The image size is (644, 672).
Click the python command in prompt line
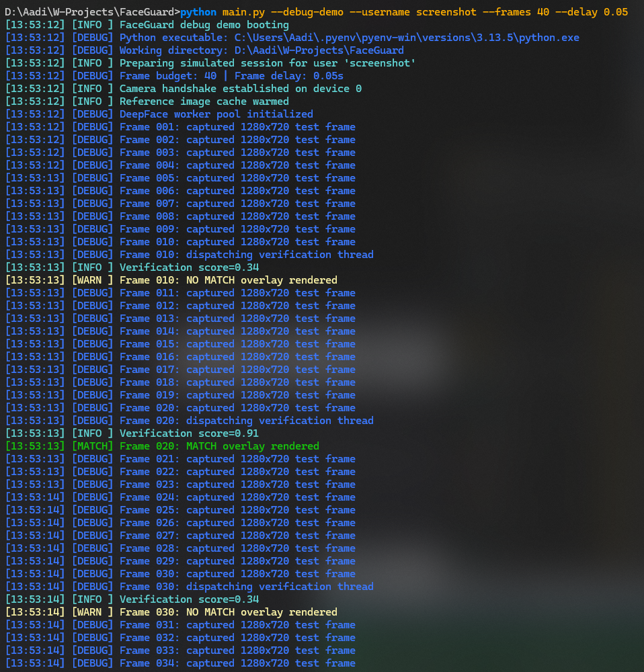[x=198, y=12]
